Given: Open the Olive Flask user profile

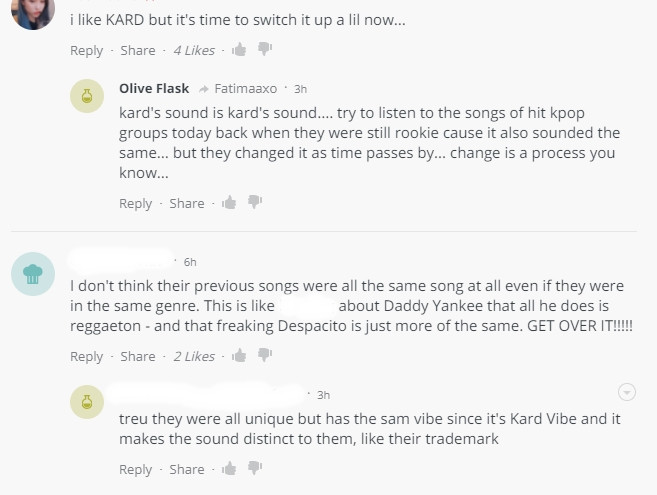Looking at the screenshot, I should [154, 88].
